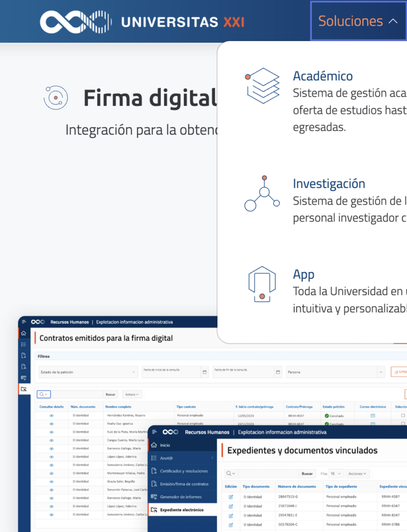Click the list icon in Contratos window sidebar
This screenshot has width=407, height=532.
[23, 344]
